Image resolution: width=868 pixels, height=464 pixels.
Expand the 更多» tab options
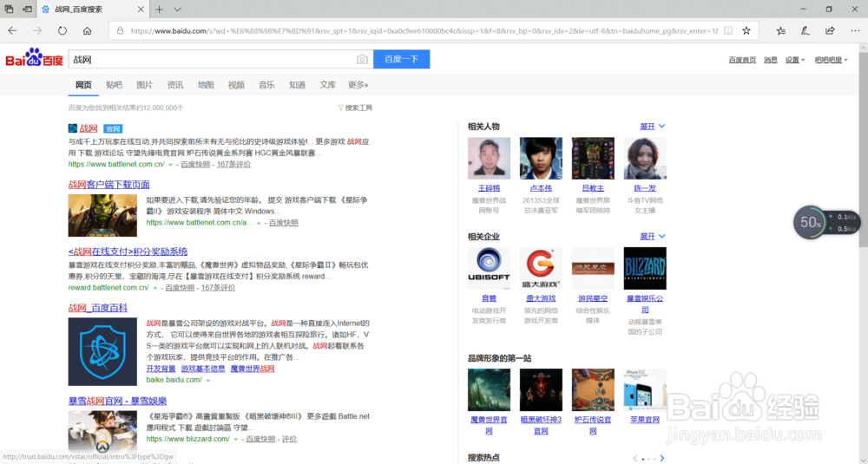[x=358, y=85]
